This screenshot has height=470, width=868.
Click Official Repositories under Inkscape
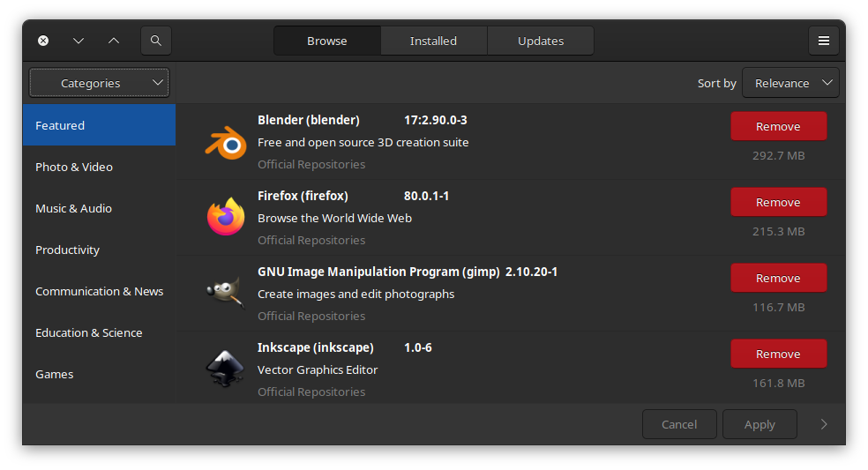click(x=311, y=392)
